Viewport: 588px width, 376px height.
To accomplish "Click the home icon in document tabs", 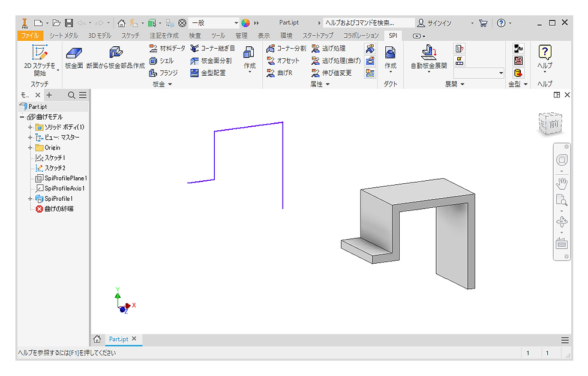I will click(x=97, y=339).
